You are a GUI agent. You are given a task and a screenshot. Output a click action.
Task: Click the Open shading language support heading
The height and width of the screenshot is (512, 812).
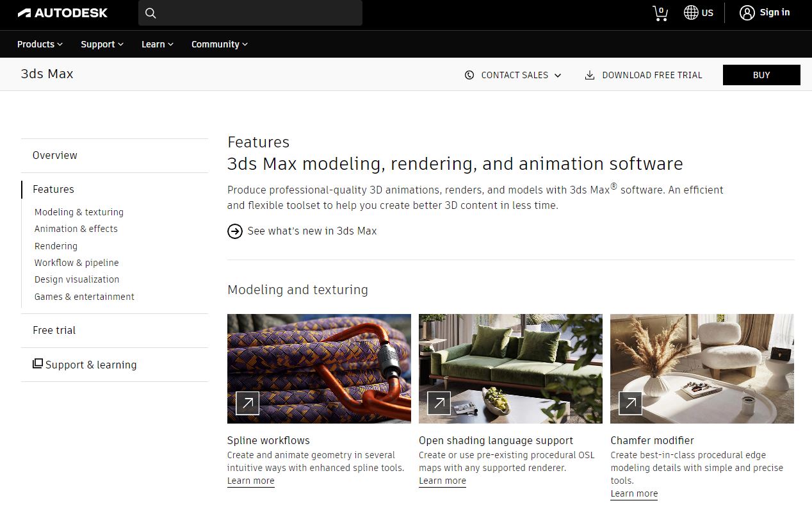coord(496,441)
